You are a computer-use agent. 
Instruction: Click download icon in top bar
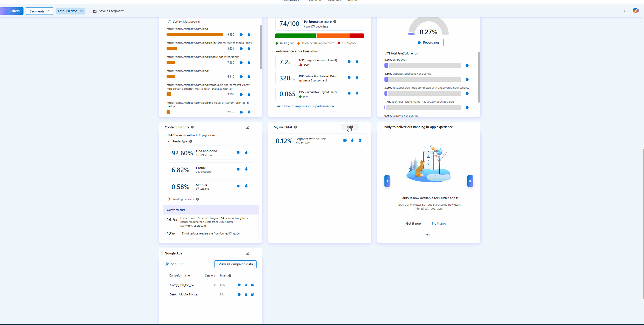pos(624,11)
